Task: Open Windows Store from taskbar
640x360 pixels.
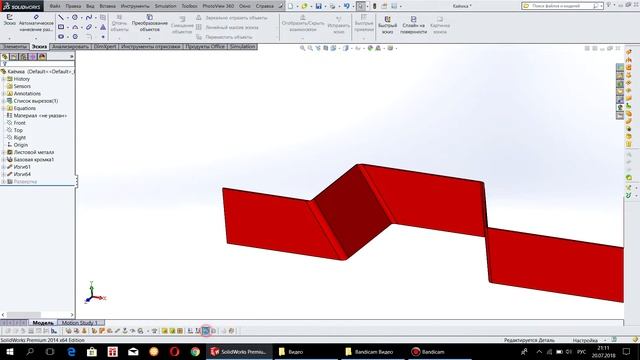Action: coord(92,351)
